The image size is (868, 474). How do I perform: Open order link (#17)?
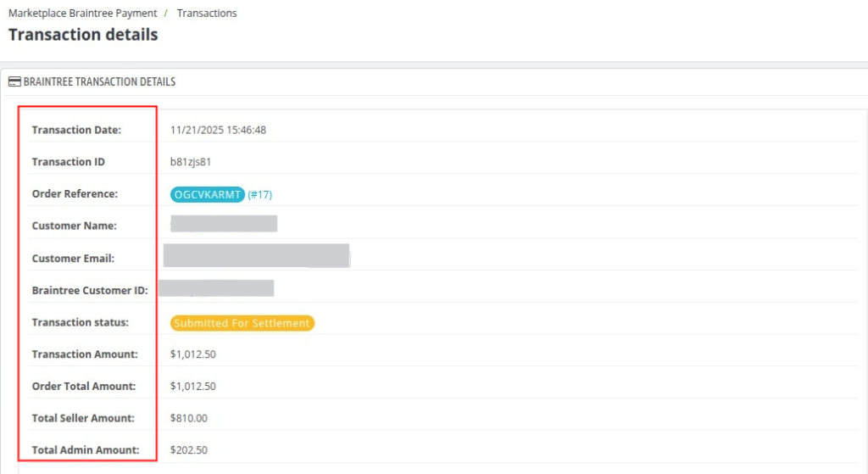pyautogui.click(x=260, y=194)
